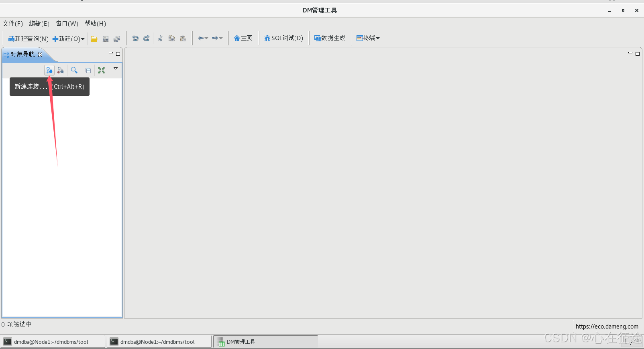Image resolution: width=644 pixels, height=349 pixels.
Task: Click the search magnifier in object navigator
Action: pos(74,70)
